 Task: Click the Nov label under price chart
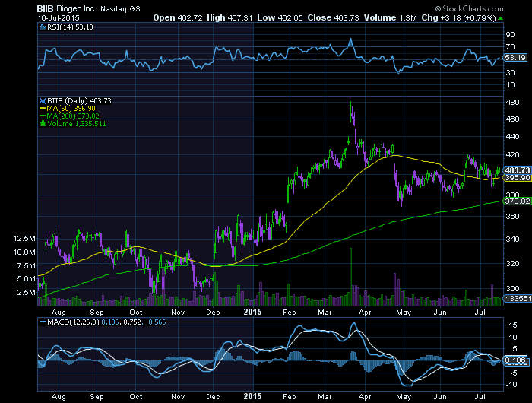coord(178,313)
